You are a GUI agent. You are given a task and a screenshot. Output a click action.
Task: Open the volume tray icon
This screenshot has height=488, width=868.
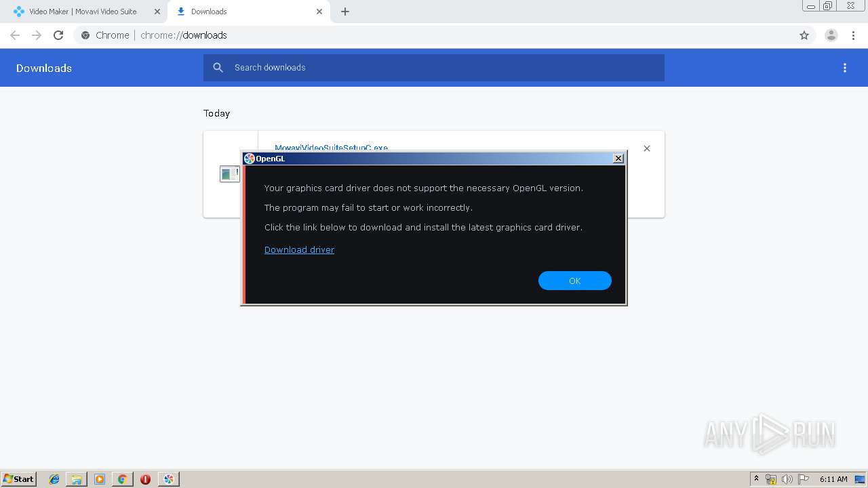[x=787, y=479]
